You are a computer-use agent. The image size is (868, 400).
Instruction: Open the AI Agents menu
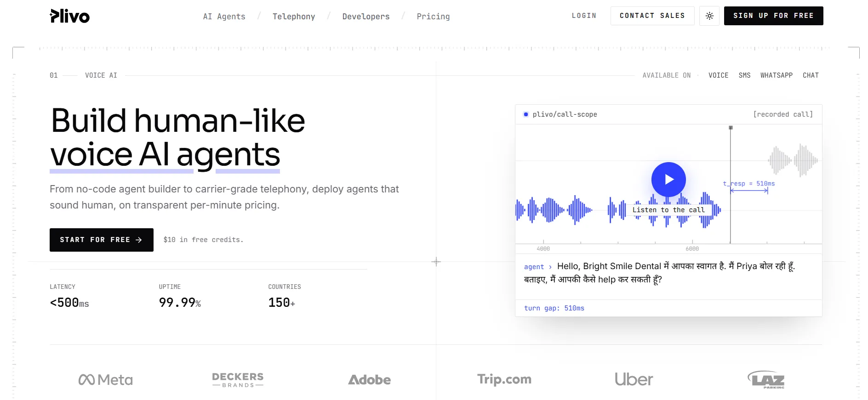pos(224,17)
